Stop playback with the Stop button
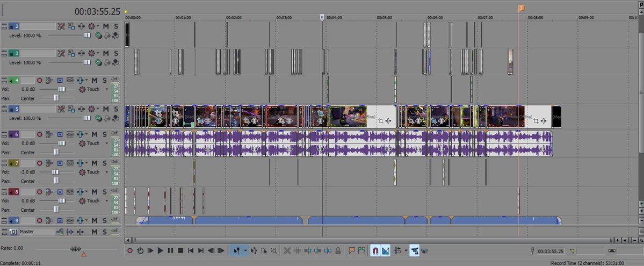This screenshot has width=644, height=266. coord(180,250)
